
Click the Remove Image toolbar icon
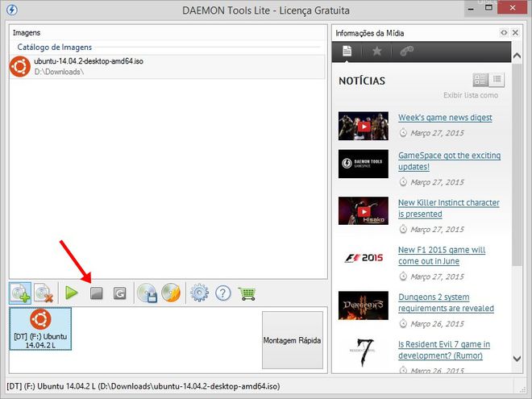tap(44, 293)
